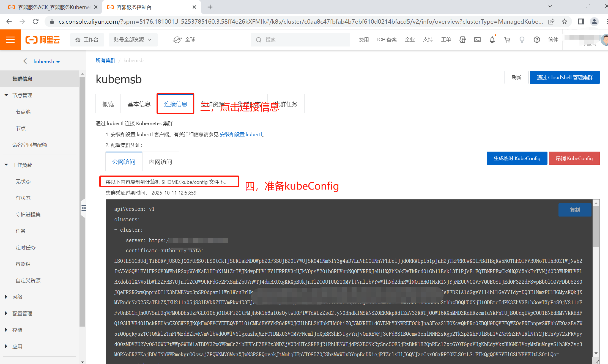Expand the kubemsb cluster dropdown
The width and height of the screenshot is (608, 364).
(46, 62)
